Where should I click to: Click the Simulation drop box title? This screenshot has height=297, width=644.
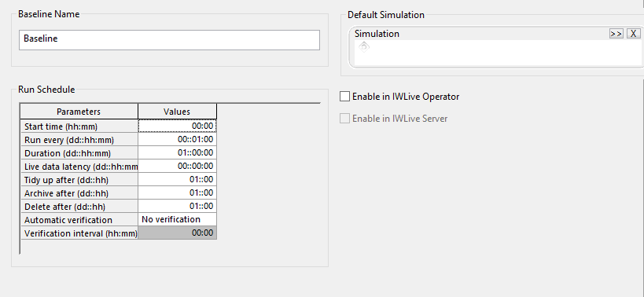pyautogui.click(x=377, y=34)
